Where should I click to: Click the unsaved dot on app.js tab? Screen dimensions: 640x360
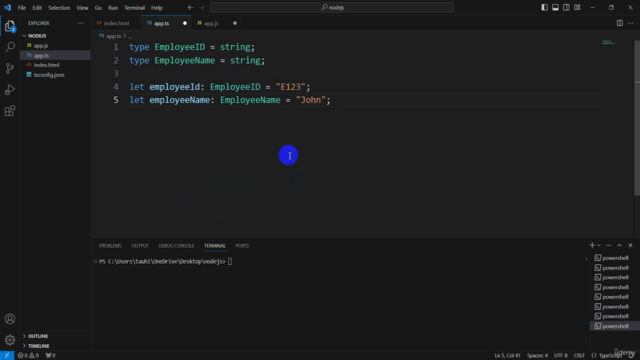point(235,23)
